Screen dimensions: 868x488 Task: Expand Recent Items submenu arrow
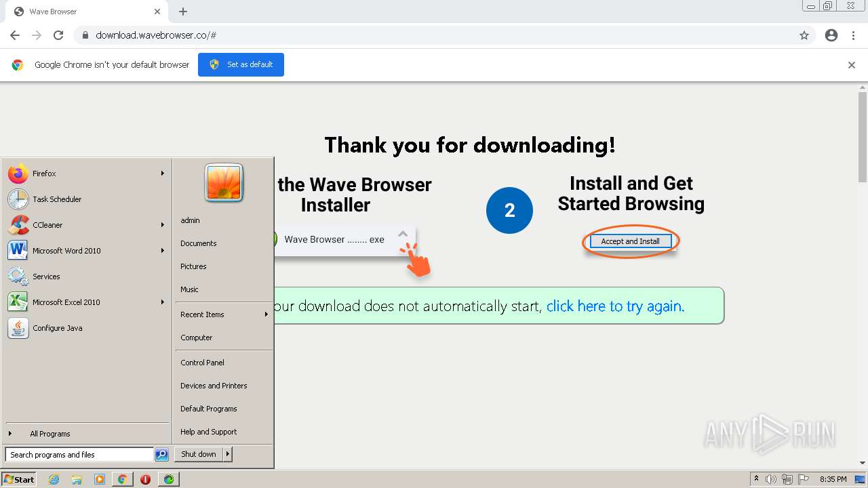[x=267, y=314]
